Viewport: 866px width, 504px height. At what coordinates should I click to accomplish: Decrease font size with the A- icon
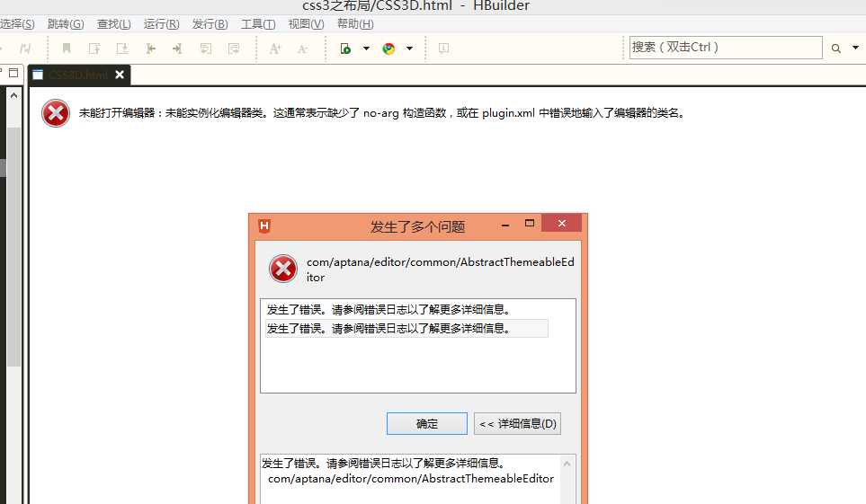pos(302,49)
